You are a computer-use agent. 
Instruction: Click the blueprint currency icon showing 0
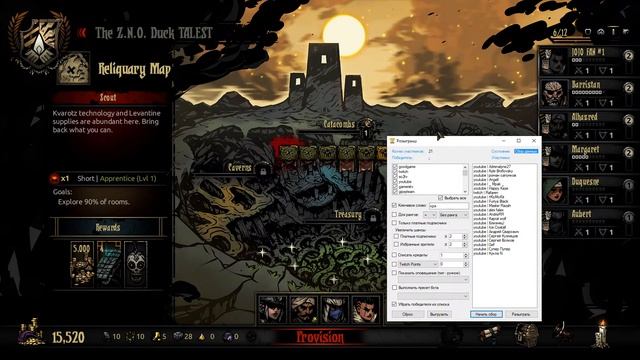pos(228,336)
